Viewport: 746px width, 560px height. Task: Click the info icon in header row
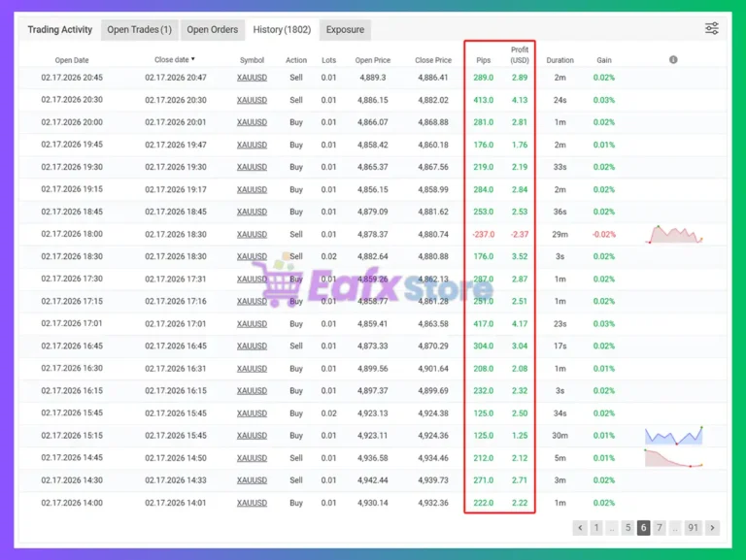tap(673, 59)
